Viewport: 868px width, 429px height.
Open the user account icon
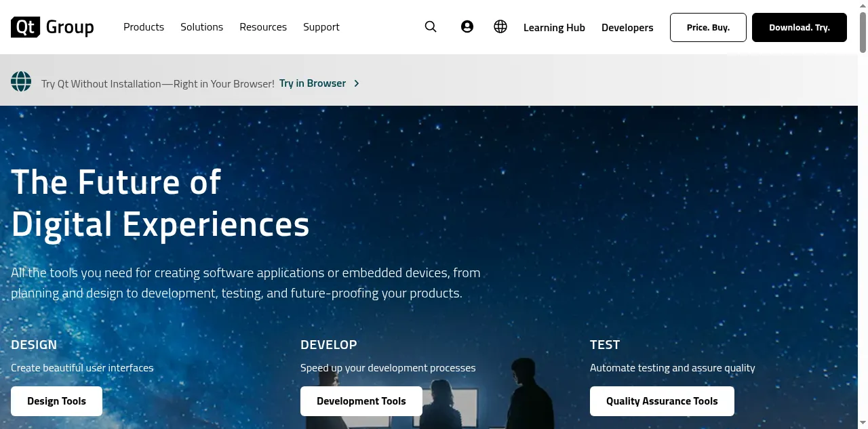(x=467, y=27)
